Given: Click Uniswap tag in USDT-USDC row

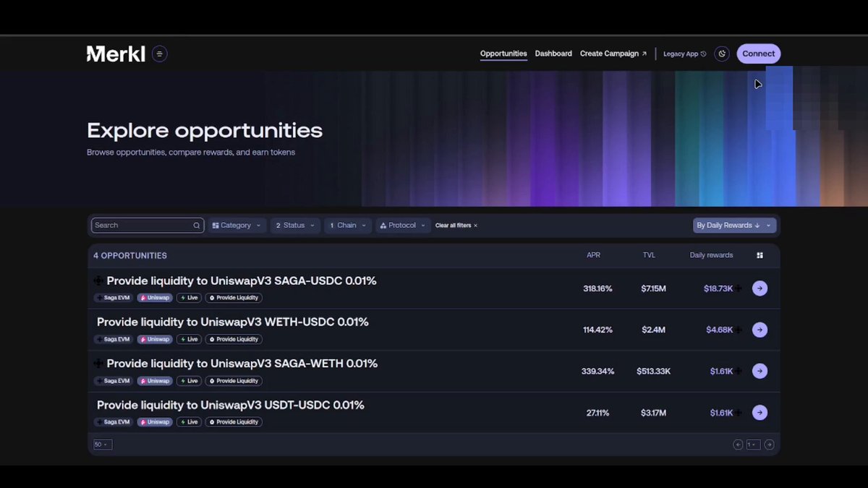Looking at the screenshot, I should coord(155,422).
